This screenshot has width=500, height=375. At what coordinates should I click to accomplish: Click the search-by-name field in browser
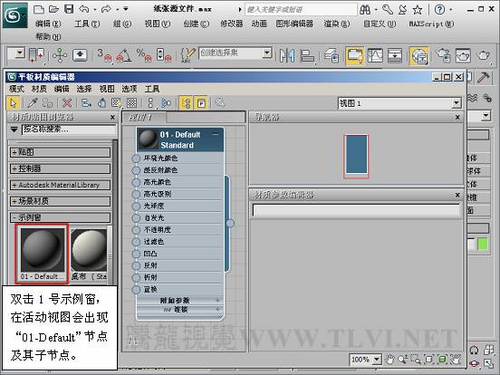69,129
